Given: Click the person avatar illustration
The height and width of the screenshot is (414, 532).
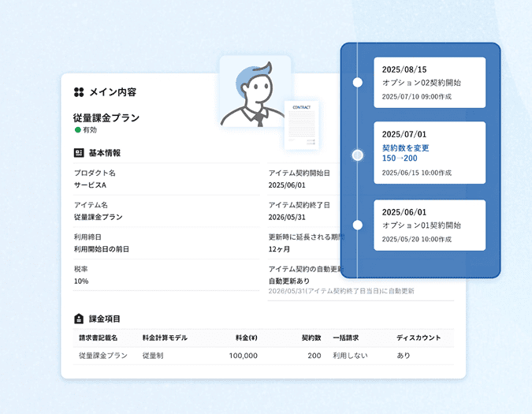Looking at the screenshot, I should pos(254,95).
